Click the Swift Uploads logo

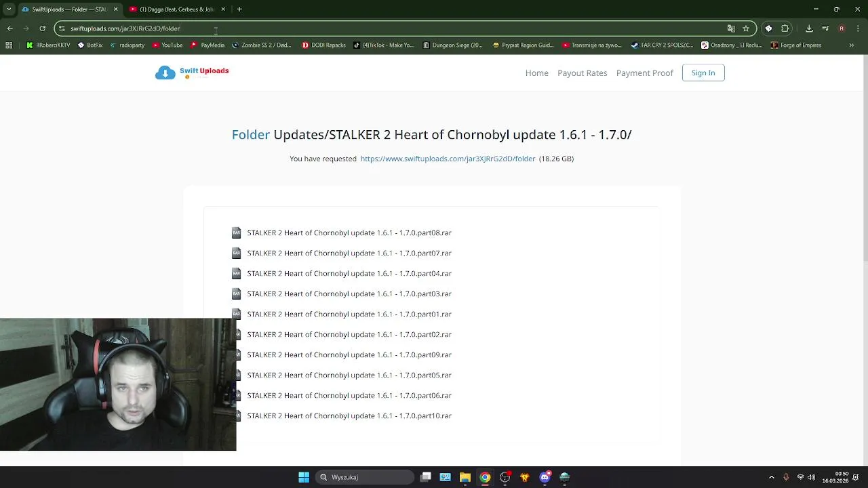(x=192, y=73)
